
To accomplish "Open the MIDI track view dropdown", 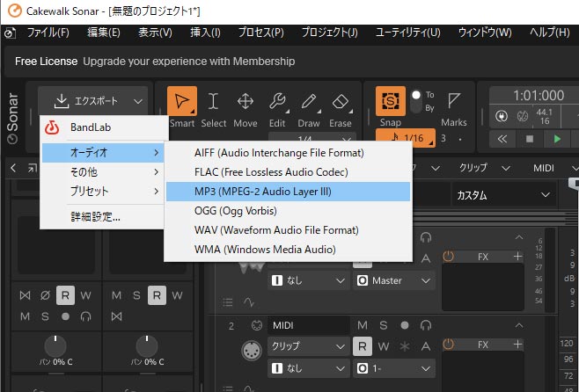I will (556, 168).
